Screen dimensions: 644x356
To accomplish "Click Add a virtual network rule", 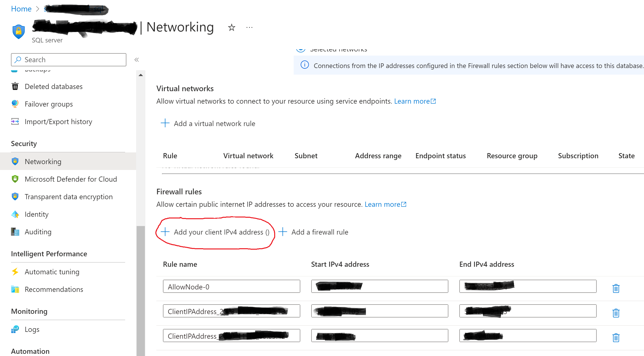I will coord(208,123).
